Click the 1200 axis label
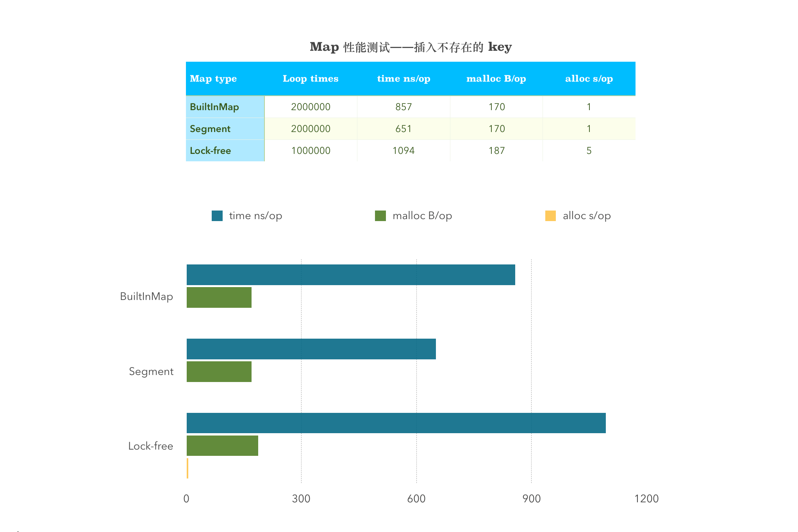 (x=646, y=499)
